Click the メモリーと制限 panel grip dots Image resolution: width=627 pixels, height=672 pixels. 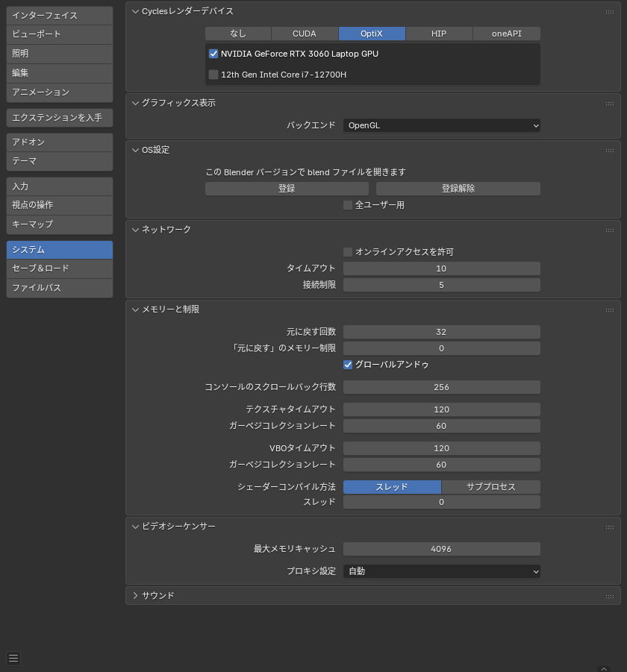click(610, 310)
